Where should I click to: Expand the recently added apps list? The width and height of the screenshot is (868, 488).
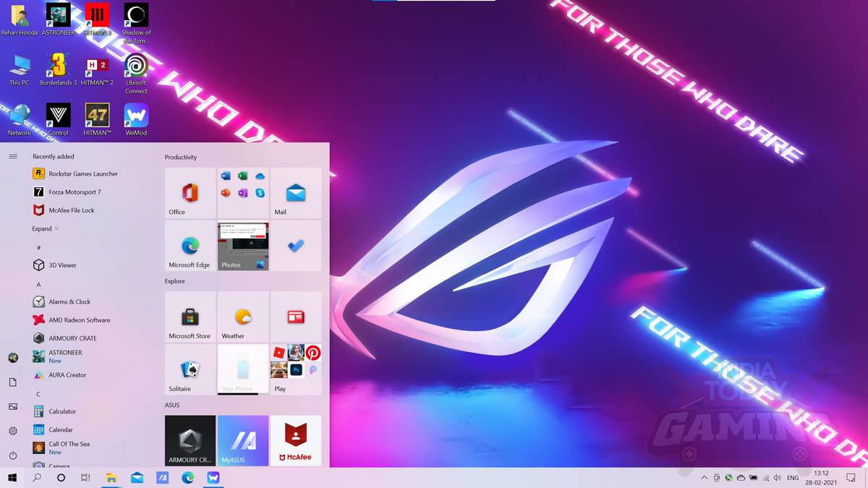point(45,228)
